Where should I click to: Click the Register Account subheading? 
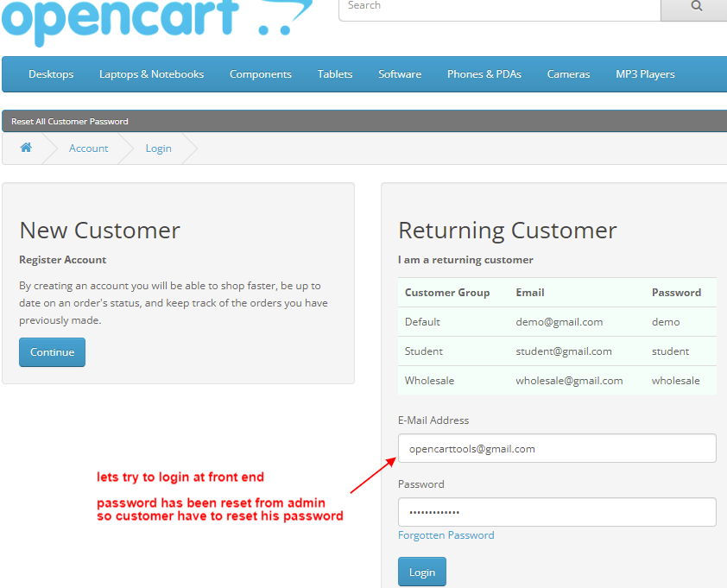(x=62, y=260)
